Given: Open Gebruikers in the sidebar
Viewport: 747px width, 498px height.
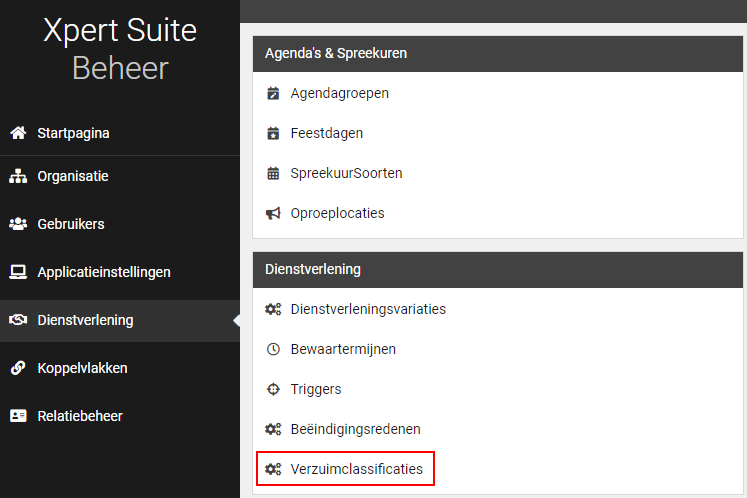Looking at the screenshot, I should [x=71, y=224].
